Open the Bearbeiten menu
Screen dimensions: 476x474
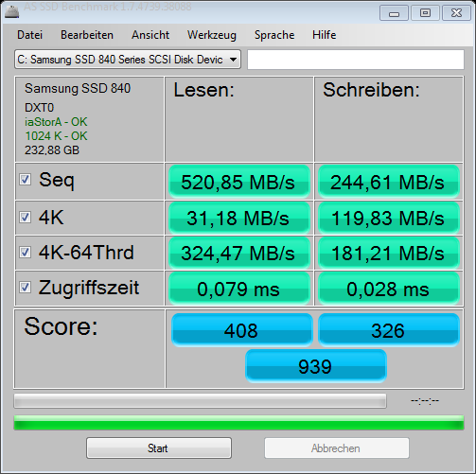coord(87,35)
